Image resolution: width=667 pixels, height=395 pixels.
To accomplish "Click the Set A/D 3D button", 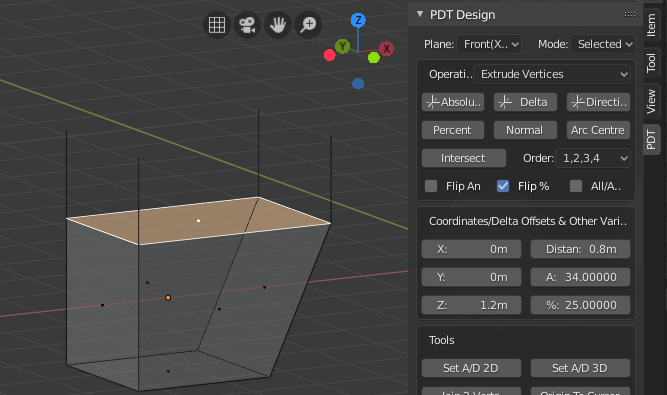I will pos(580,368).
